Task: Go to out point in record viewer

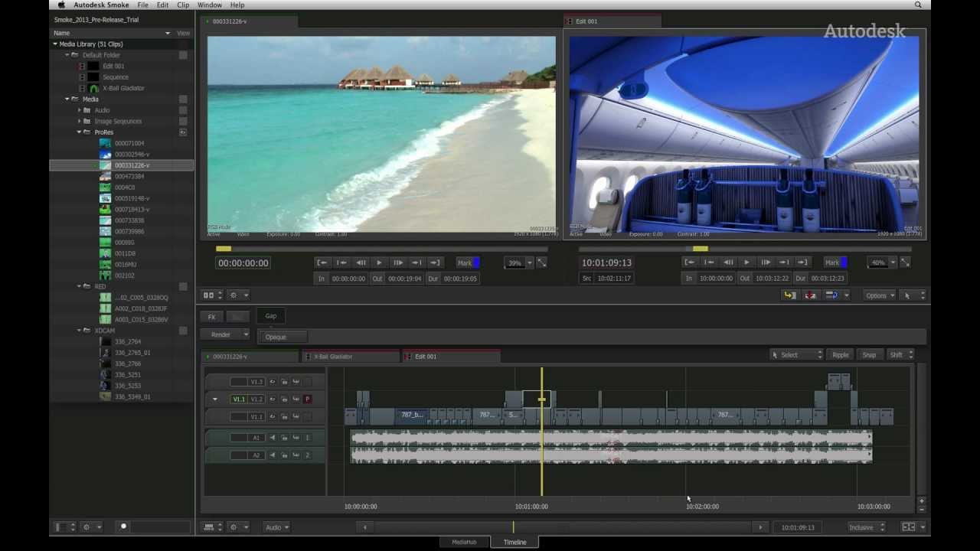Action: click(x=802, y=262)
